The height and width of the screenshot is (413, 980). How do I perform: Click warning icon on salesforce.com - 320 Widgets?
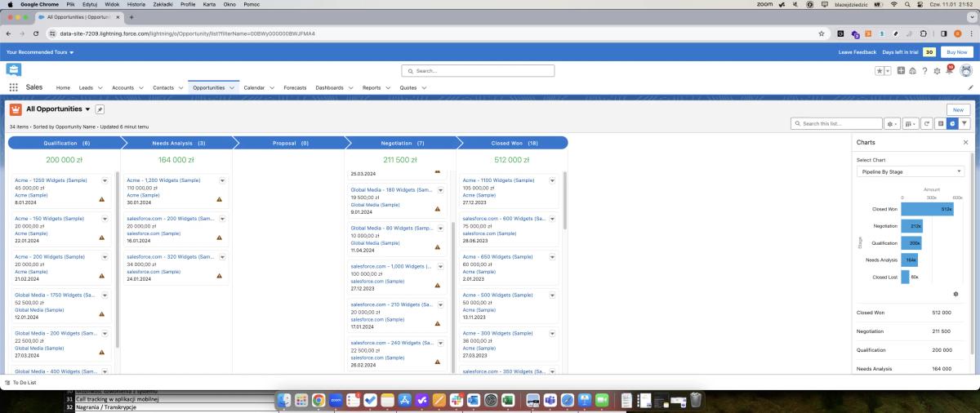click(219, 276)
